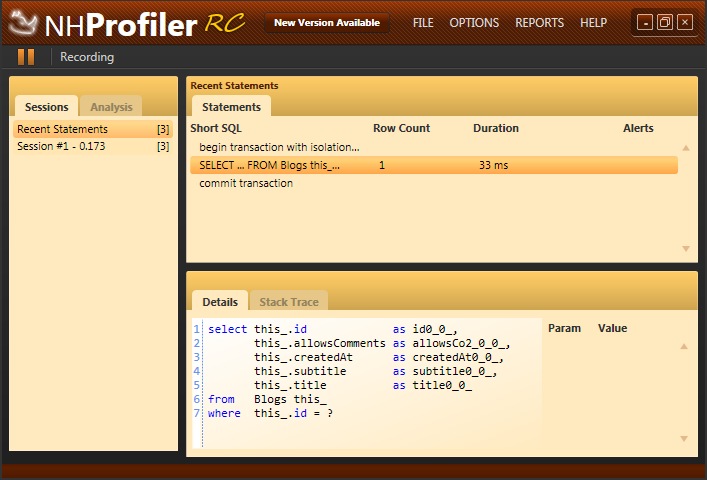
Task: Open the FILE menu
Action: pyautogui.click(x=423, y=23)
